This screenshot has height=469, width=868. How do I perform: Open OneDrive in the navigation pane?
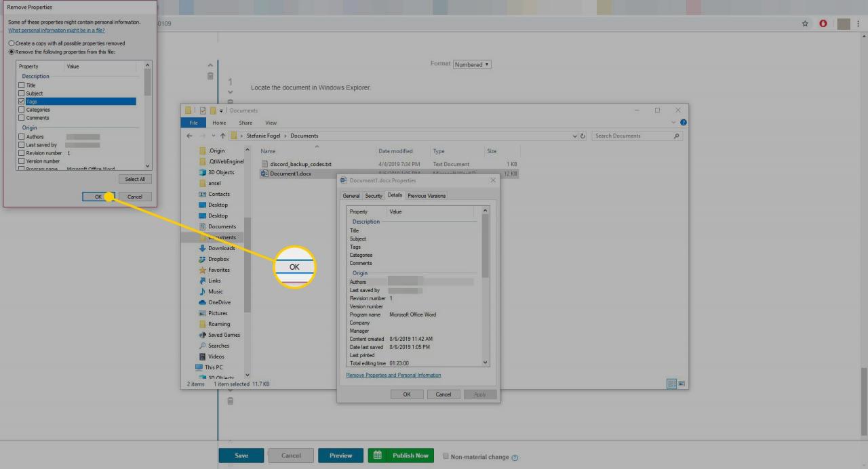pos(214,302)
